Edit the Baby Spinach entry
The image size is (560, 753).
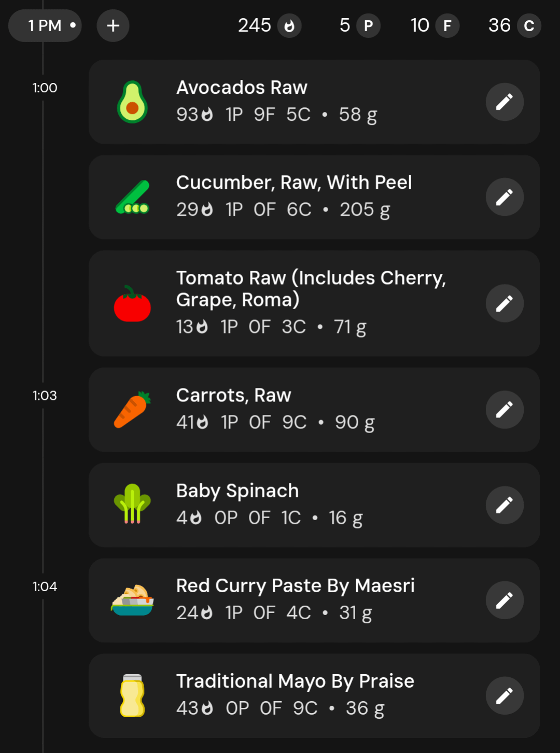505,505
